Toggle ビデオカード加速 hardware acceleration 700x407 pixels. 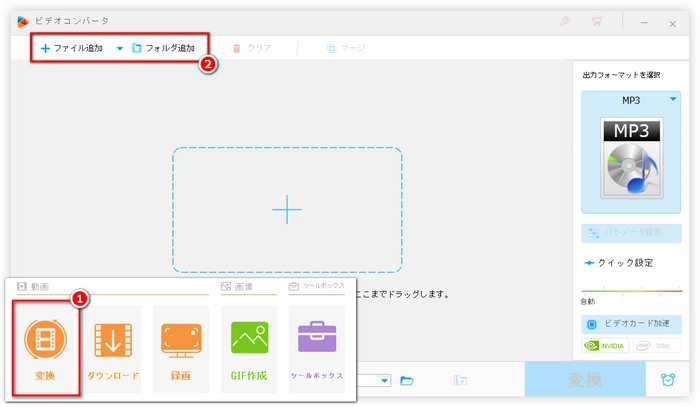[632, 324]
